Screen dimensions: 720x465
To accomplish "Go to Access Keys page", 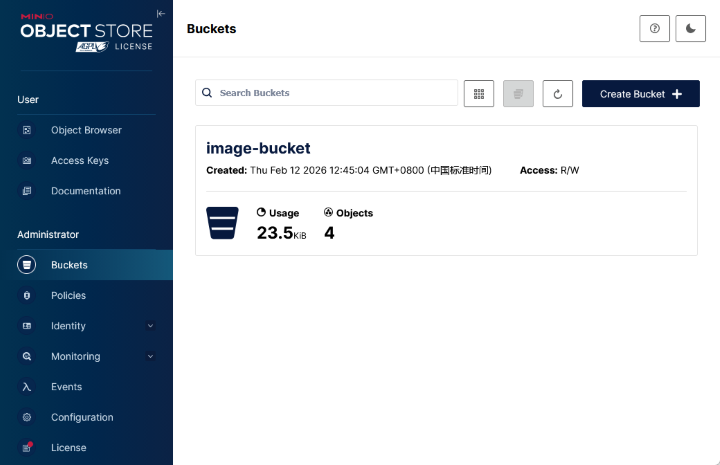I will (x=79, y=160).
